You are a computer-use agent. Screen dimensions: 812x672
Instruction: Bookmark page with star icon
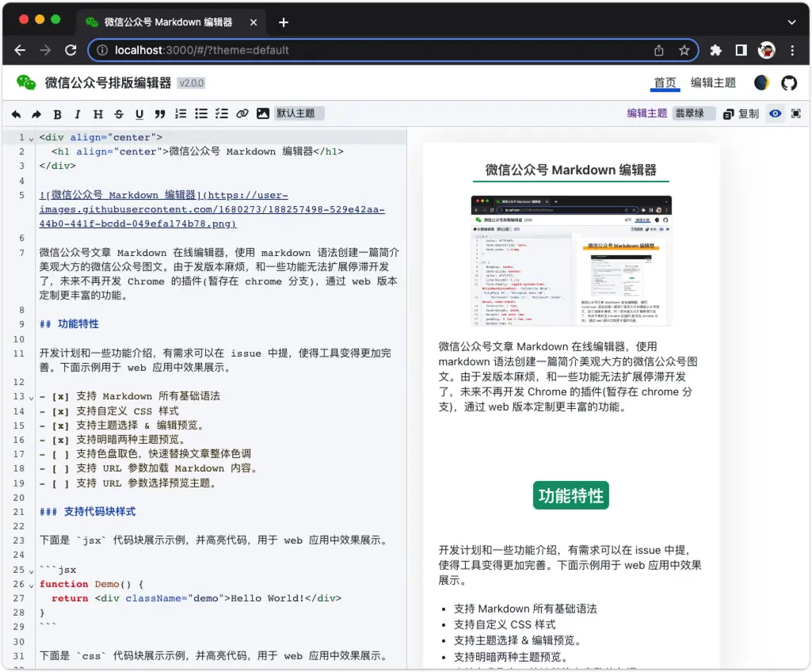pyautogui.click(x=684, y=50)
